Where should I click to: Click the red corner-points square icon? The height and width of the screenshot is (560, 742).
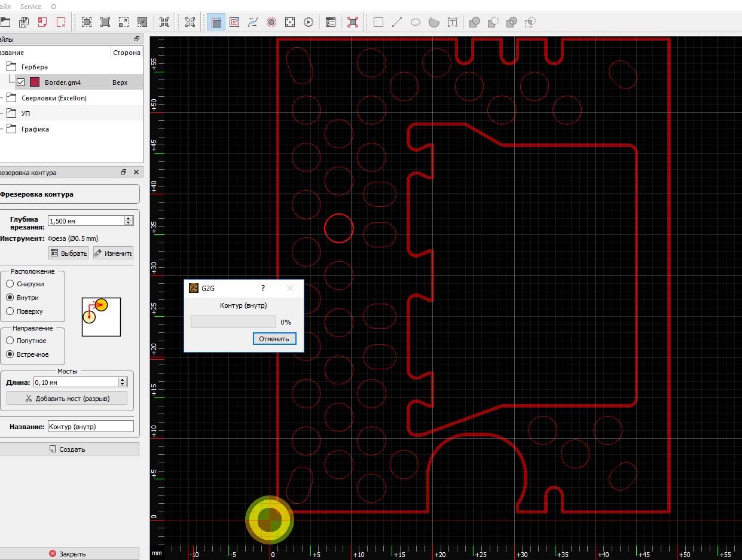pyautogui.click(x=353, y=22)
